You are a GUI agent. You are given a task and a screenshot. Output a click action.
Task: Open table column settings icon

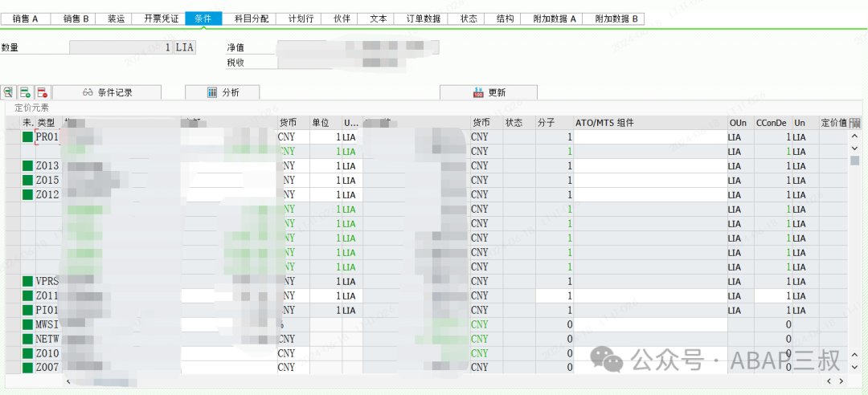click(x=854, y=123)
